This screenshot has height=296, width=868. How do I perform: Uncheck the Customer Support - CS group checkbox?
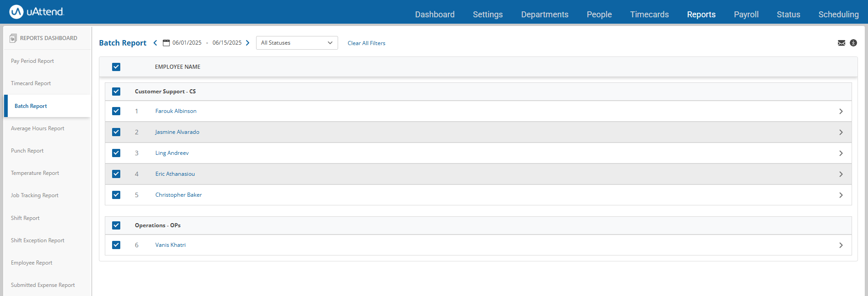click(116, 92)
